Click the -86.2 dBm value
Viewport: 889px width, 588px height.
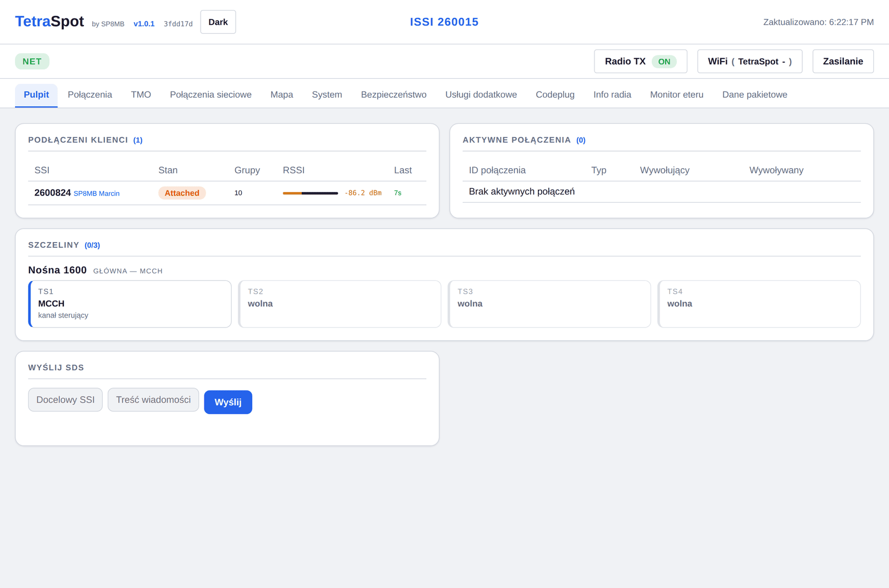coord(363,193)
